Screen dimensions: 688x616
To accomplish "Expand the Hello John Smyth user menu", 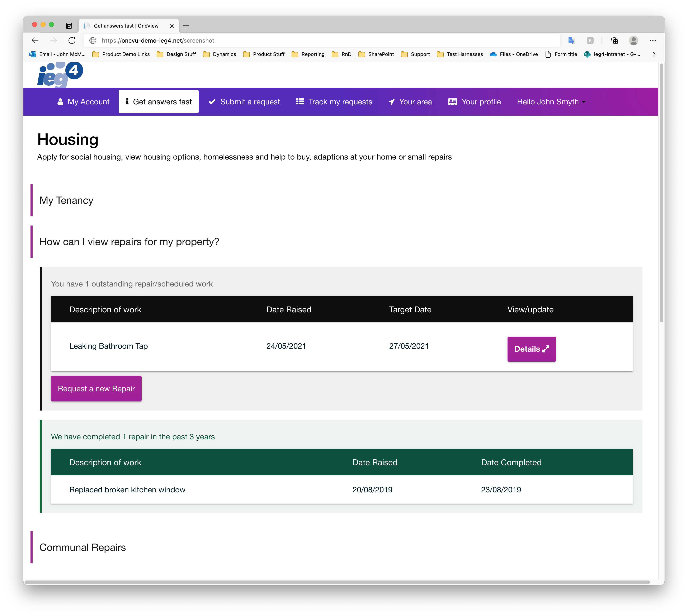I will coord(551,102).
